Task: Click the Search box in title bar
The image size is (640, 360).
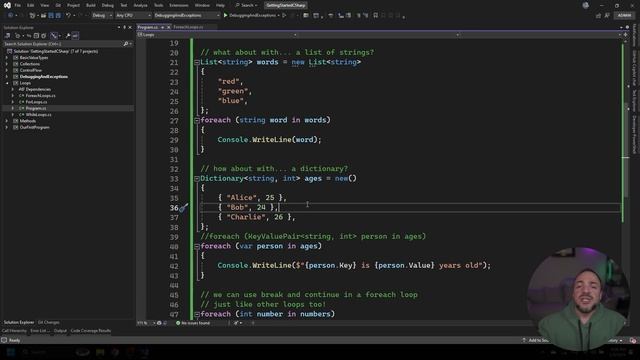Action: [x=247, y=5]
